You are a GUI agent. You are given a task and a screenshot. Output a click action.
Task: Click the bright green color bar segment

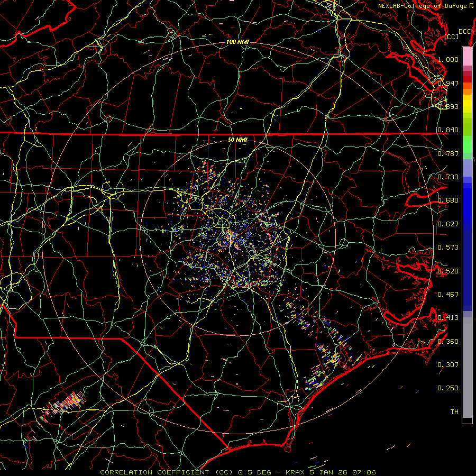[x=467, y=144]
